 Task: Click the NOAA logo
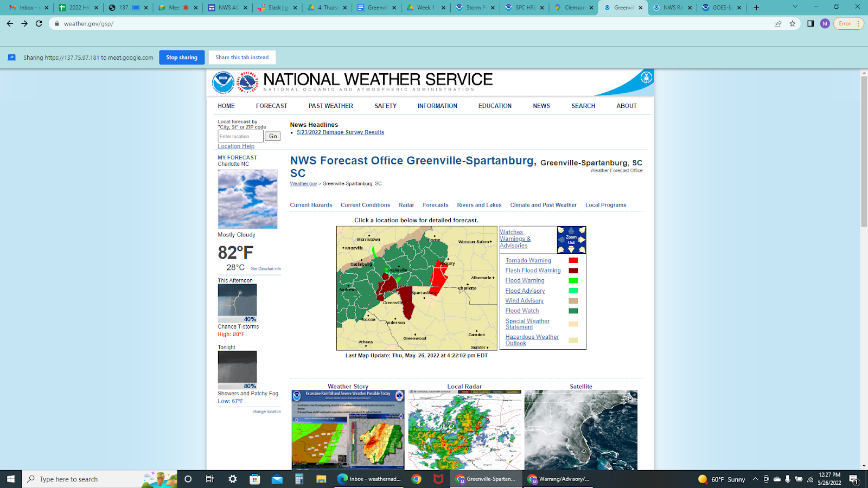point(223,82)
